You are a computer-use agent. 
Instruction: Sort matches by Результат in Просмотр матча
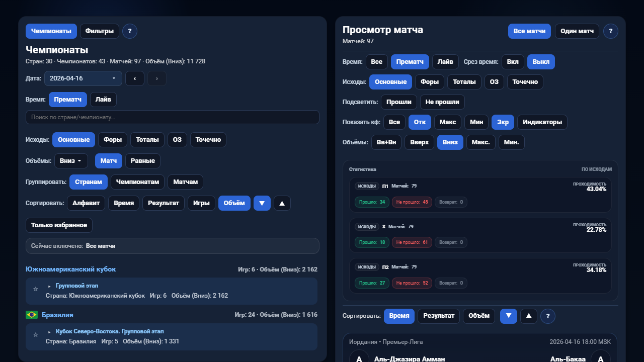point(439,316)
